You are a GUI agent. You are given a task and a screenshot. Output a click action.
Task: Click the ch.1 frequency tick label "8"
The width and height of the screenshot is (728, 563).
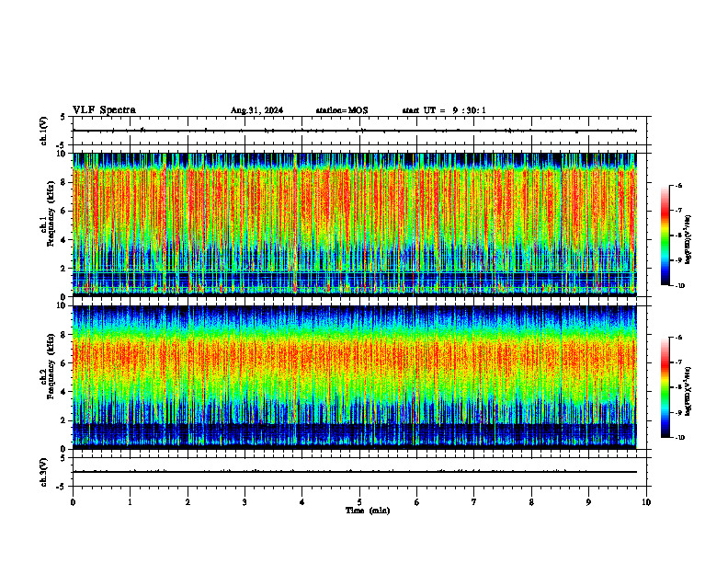pos(63,182)
